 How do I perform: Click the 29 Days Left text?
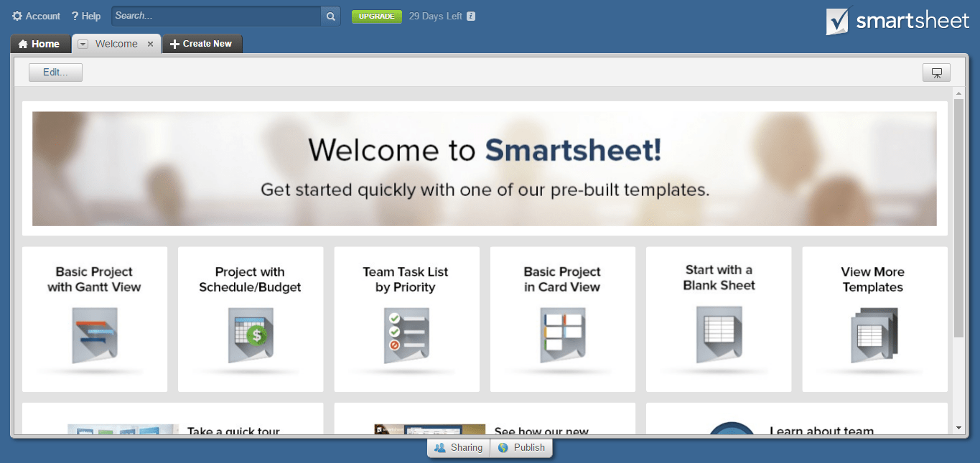(x=436, y=16)
